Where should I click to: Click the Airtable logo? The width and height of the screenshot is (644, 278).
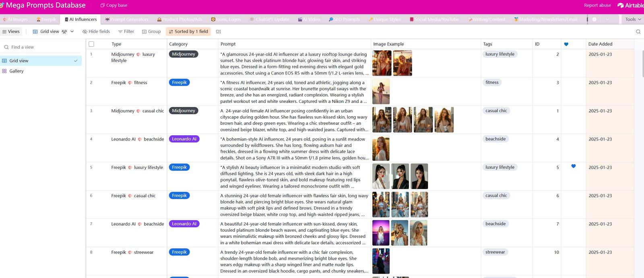click(x=630, y=5)
